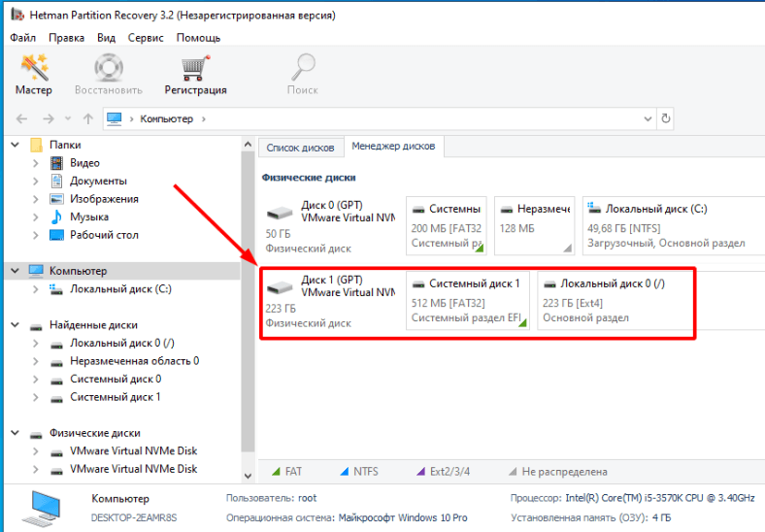Click the computer icon in address bar
This screenshot has height=532, width=765.
tap(115, 118)
